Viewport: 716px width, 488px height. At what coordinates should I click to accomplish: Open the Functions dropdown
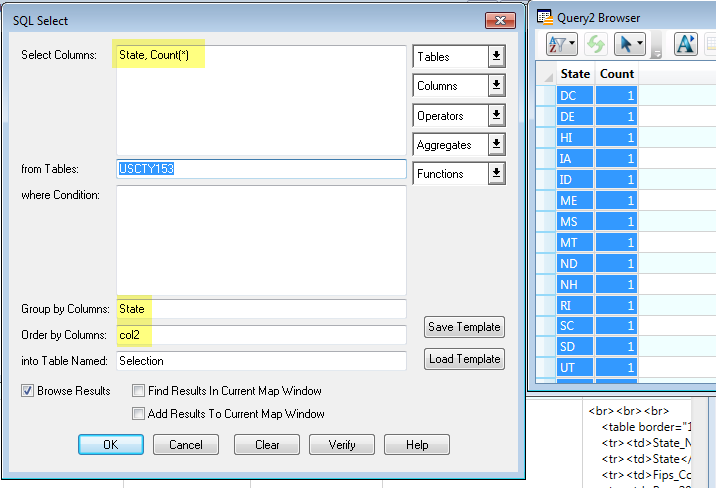click(x=495, y=174)
